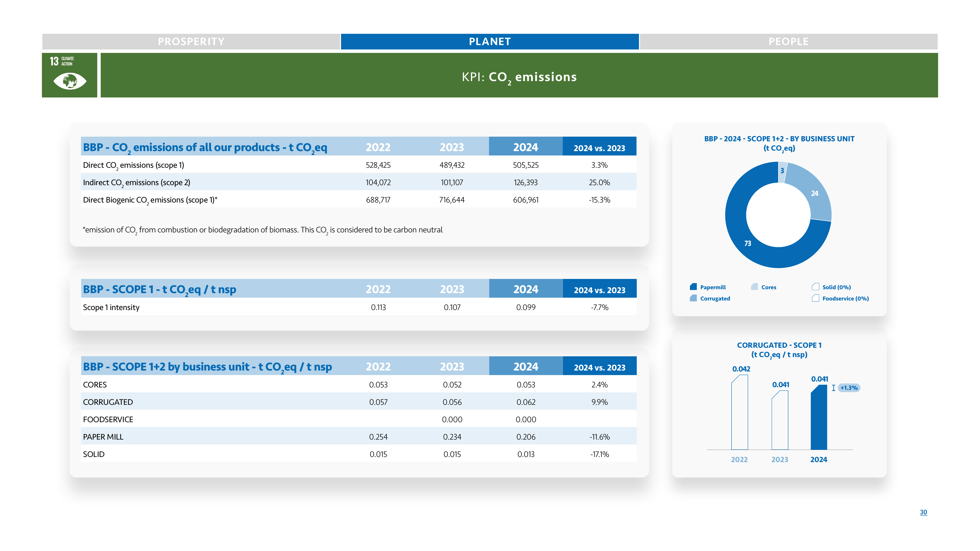Image resolution: width=980 pixels, height=551 pixels.
Task: Click the PAPER MILL row label
Action: (x=103, y=437)
